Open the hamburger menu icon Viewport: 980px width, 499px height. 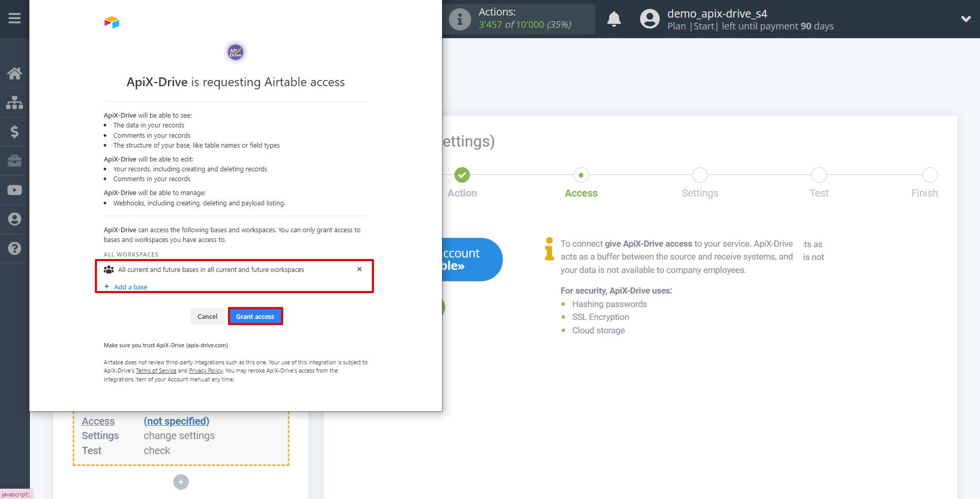click(x=14, y=19)
